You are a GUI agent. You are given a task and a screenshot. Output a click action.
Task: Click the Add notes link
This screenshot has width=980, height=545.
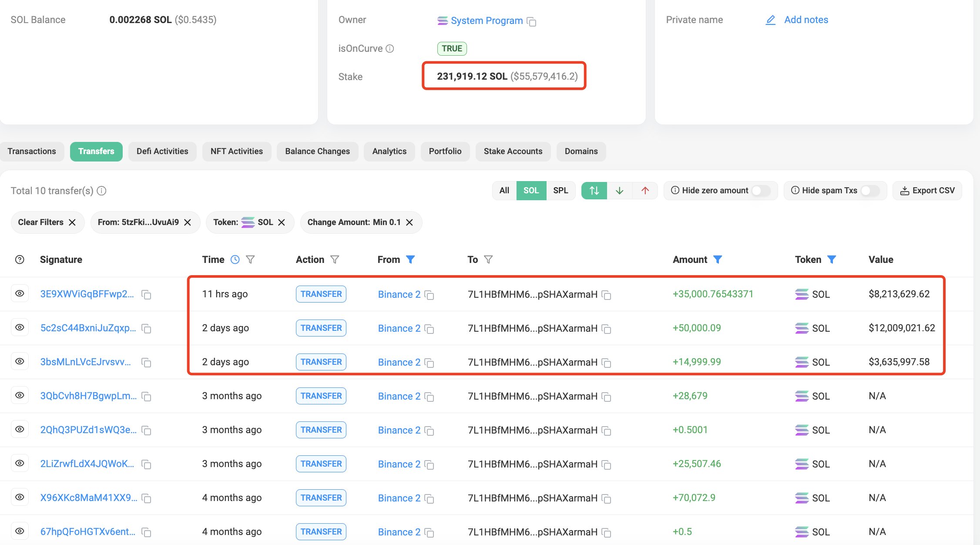click(806, 20)
